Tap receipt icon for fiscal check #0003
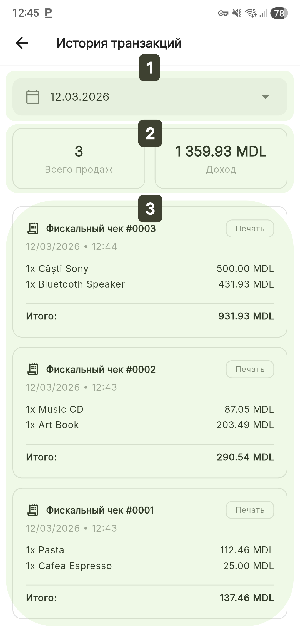The height and width of the screenshot is (644, 300). point(33,229)
